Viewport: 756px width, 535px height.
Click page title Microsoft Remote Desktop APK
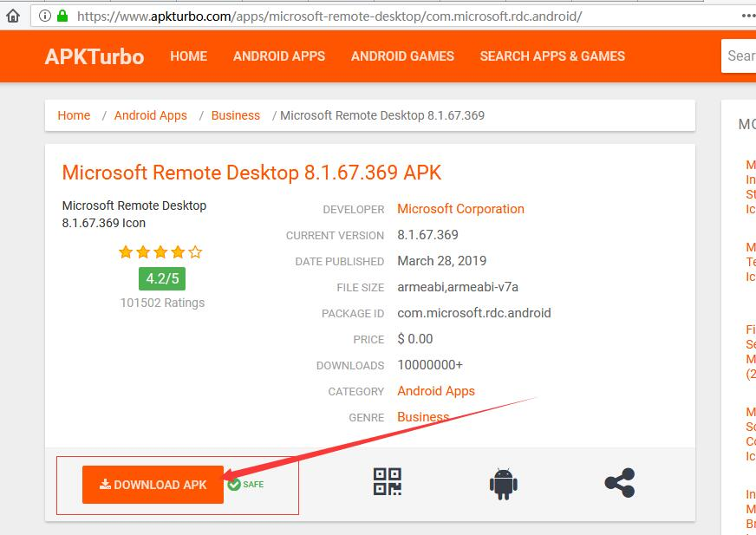[x=251, y=173]
